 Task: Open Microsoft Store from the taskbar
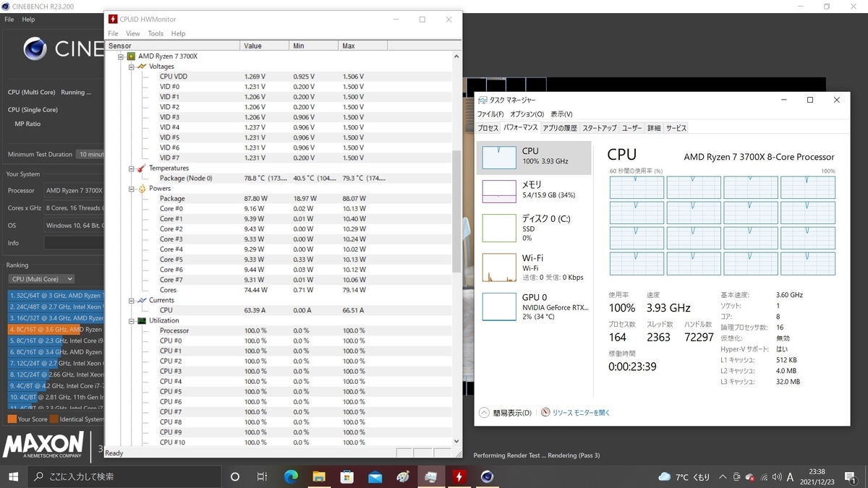(347, 476)
